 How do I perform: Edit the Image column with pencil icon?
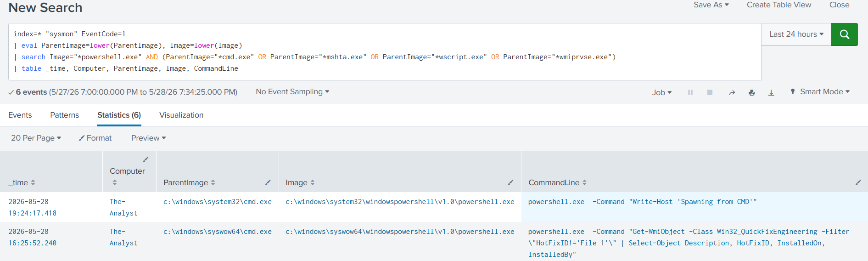[x=510, y=182]
